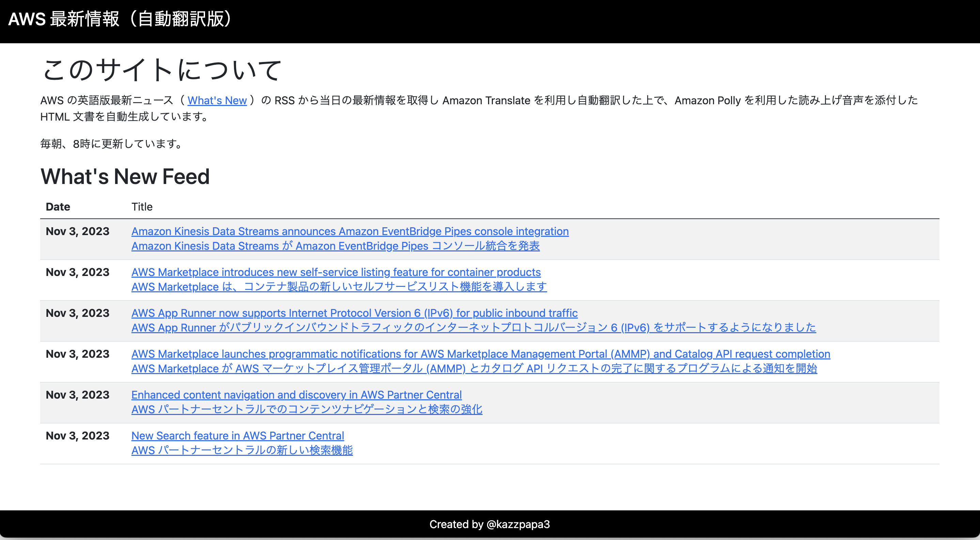This screenshot has height=540, width=980.
Task: Click the date cell beside New Search feature row
Action: (78, 436)
